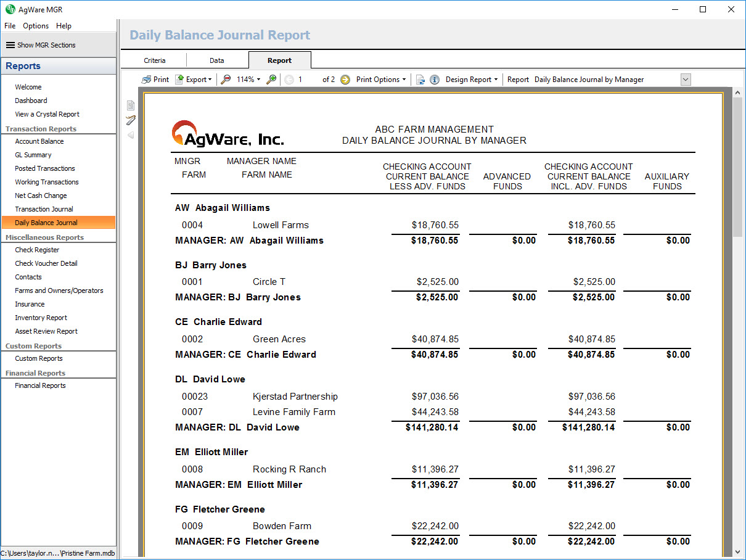Click the zoom out magnifier icon

coord(226,80)
